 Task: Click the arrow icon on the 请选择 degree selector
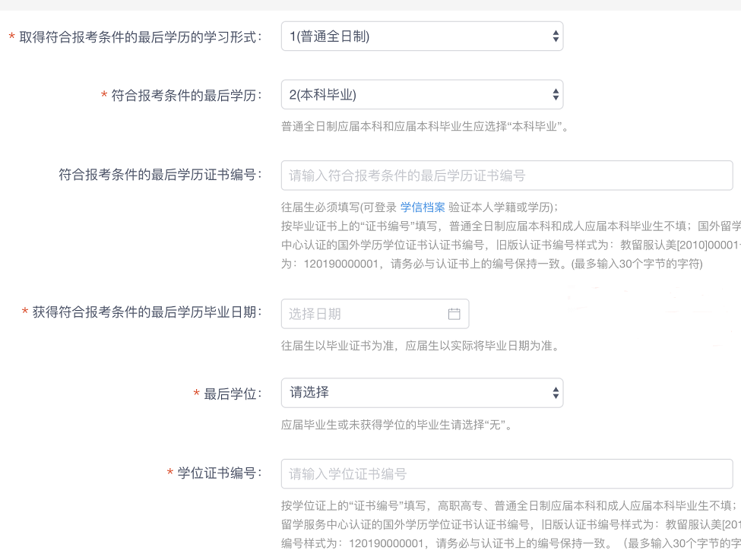(556, 393)
